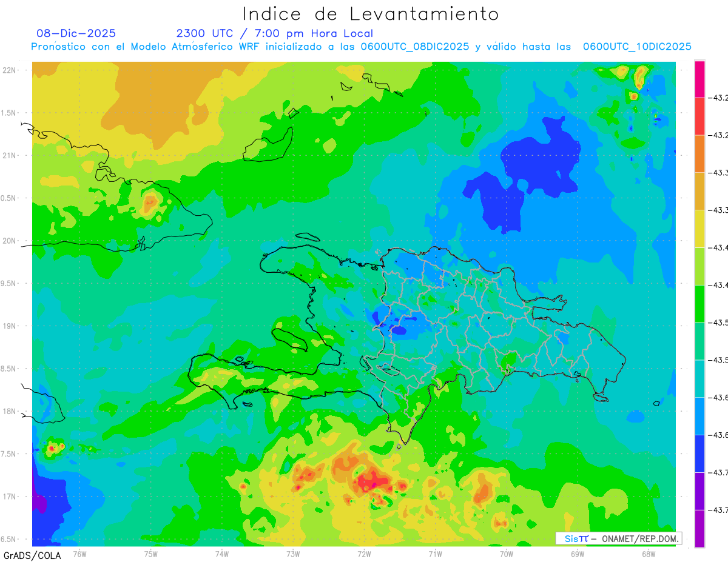This screenshot has height=562, width=728.
Task: Click the WRF forecast model description line
Action: click(362, 47)
